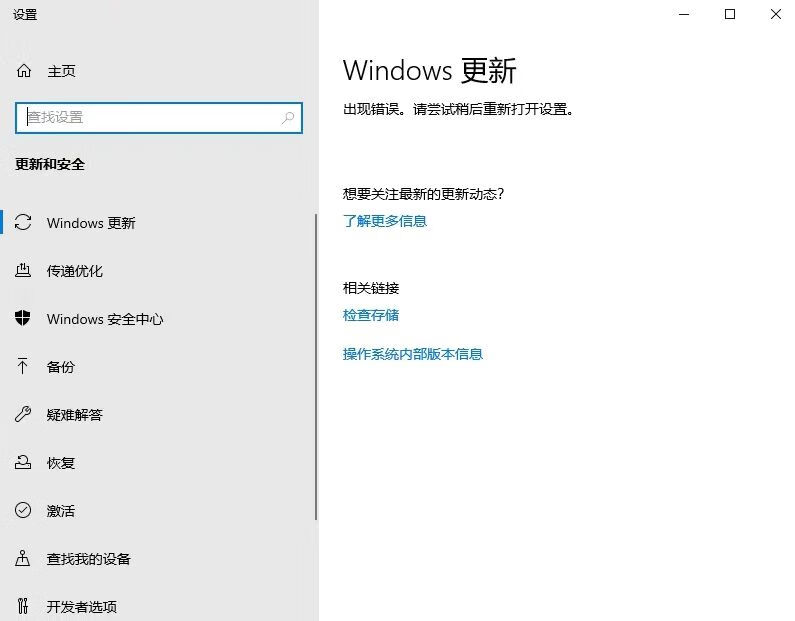Open the 检查存储 link

pos(371,315)
